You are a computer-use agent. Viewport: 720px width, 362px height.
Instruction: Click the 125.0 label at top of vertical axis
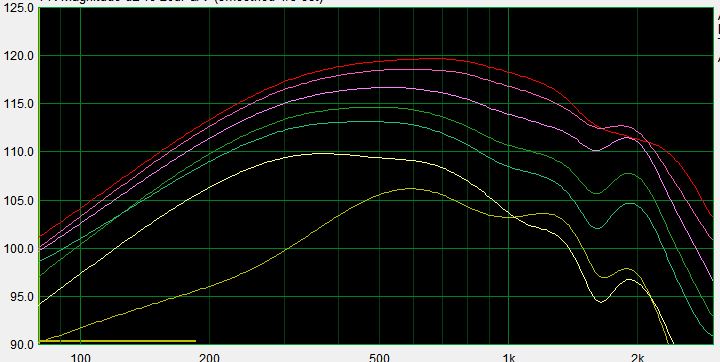coord(19,8)
